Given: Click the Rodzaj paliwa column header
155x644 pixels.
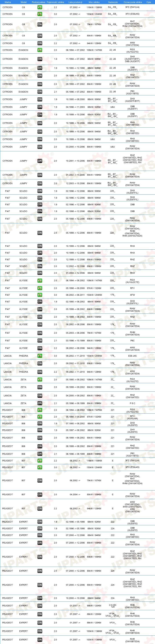Looking at the screenshot, I should [x=39, y=2].
